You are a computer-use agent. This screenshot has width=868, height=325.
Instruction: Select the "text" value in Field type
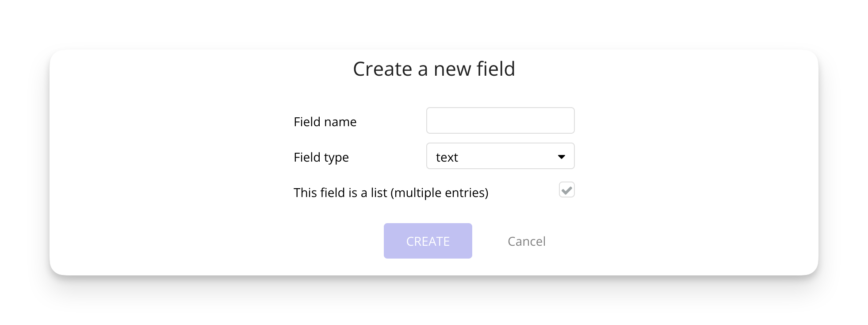(447, 157)
